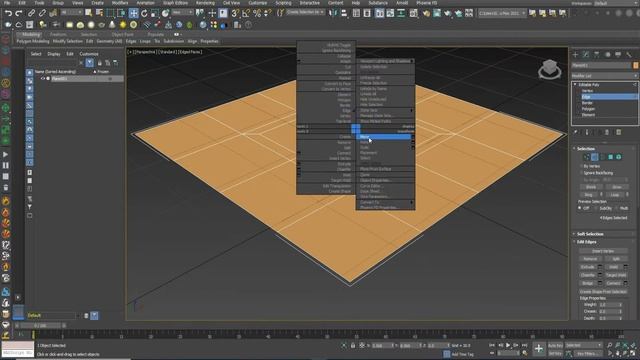Click the sun light icon in second toolbar
640x360 pixels.
coord(123,25)
